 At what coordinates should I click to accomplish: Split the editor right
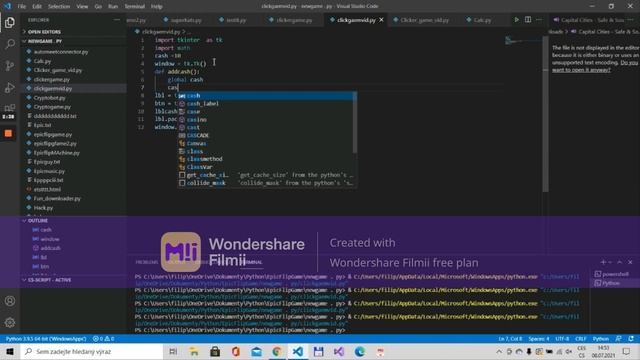click(528, 20)
